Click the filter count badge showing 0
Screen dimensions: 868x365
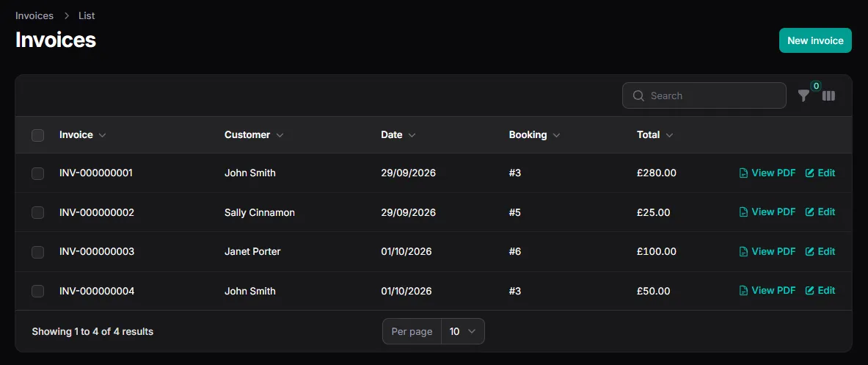coord(816,86)
